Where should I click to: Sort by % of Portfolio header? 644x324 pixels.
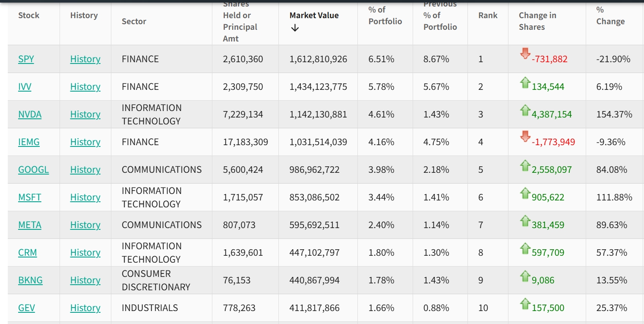coord(385,16)
